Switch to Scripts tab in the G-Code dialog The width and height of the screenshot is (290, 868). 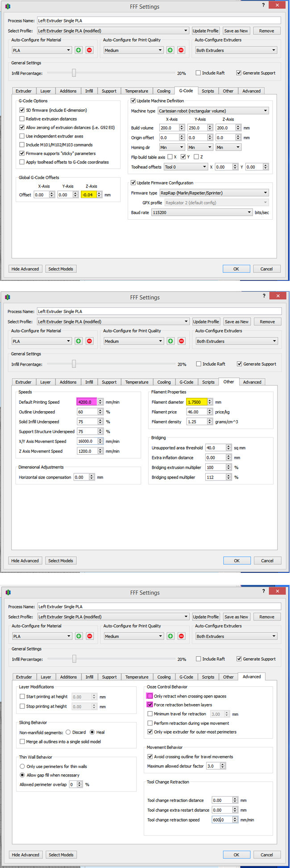point(207,91)
